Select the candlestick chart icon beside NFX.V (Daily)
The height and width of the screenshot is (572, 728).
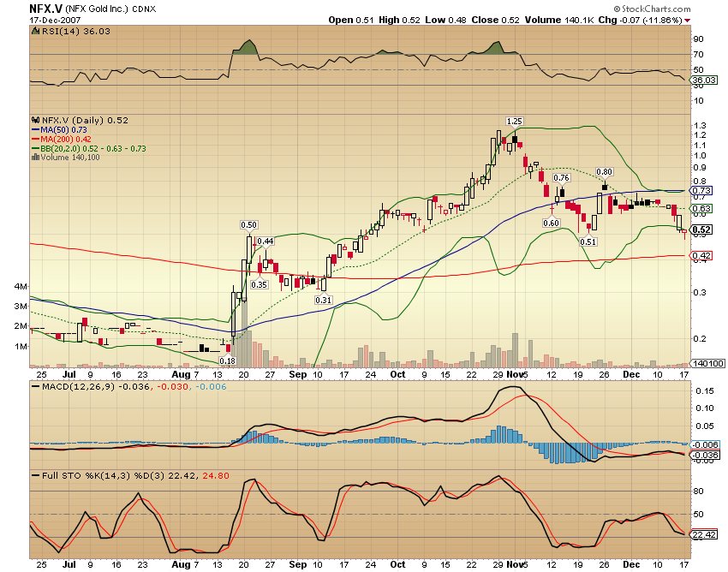tap(33, 122)
